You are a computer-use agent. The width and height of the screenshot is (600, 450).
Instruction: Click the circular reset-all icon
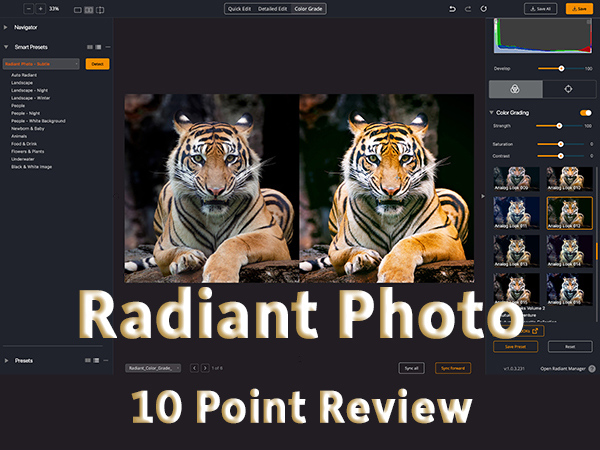484,9
